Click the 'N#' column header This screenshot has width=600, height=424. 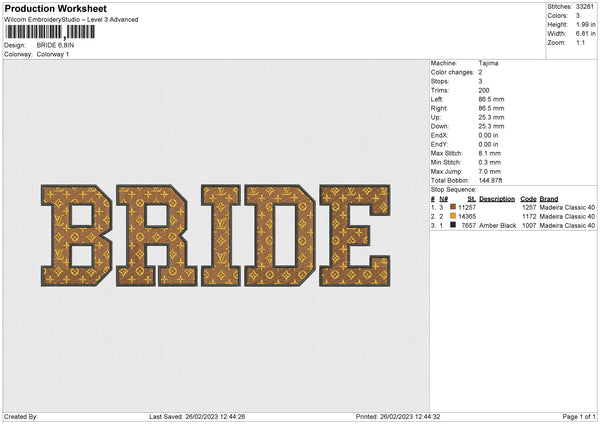click(443, 199)
